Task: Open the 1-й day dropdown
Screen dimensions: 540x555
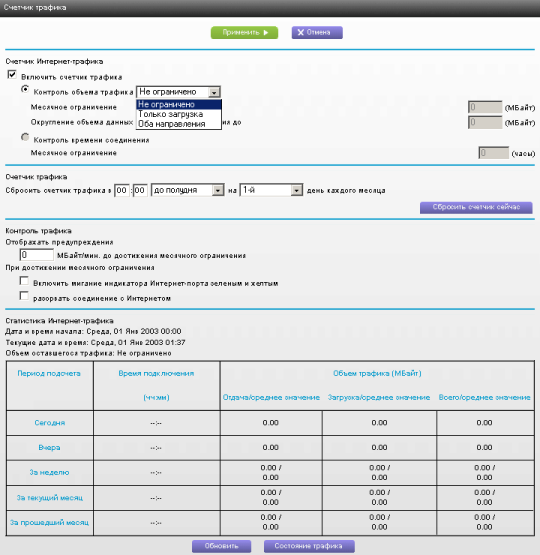Action: 271,190
